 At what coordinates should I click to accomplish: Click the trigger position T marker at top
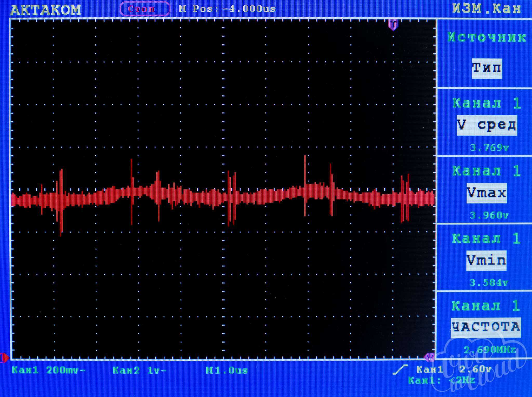click(x=393, y=25)
